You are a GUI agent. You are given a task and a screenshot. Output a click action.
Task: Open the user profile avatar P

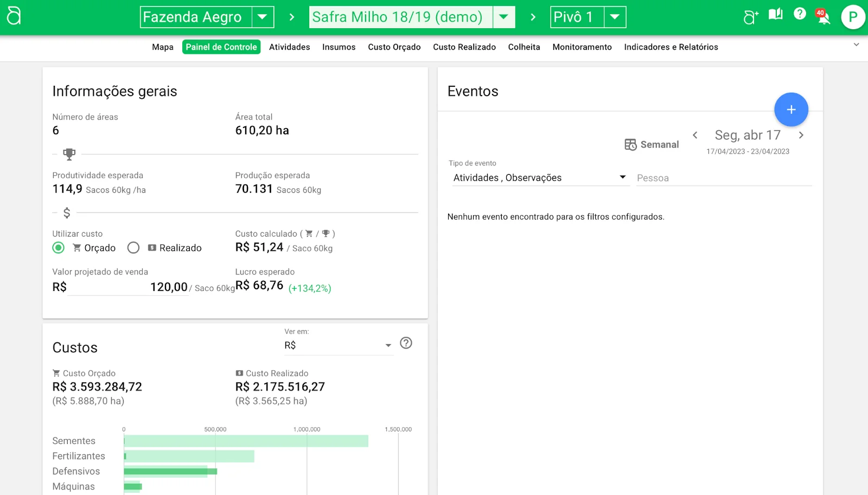[852, 17]
